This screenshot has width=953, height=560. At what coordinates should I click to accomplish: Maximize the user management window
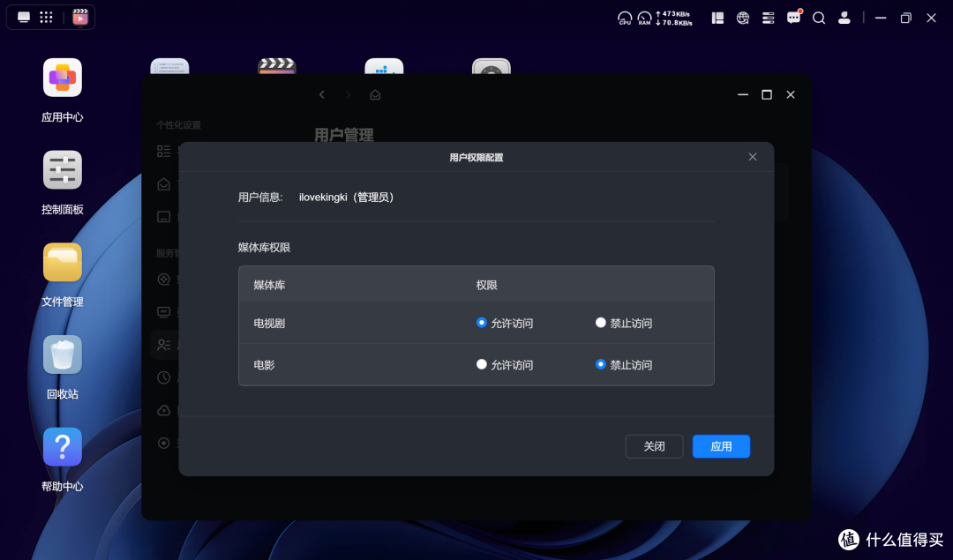click(767, 94)
